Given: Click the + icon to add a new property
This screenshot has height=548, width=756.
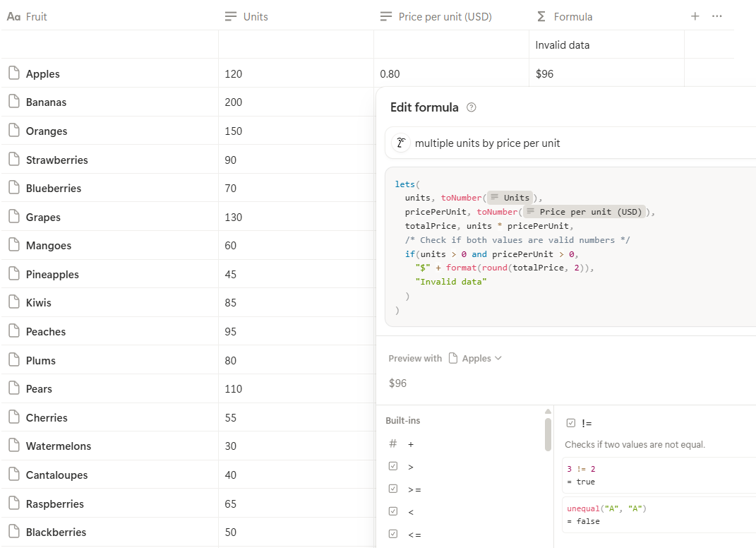Looking at the screenshot, I should tap(695, 16).
